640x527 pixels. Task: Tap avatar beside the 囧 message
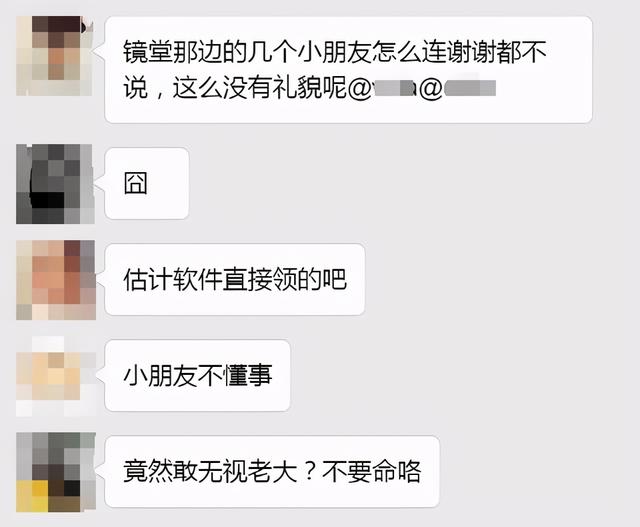click(x=56, y=184)
